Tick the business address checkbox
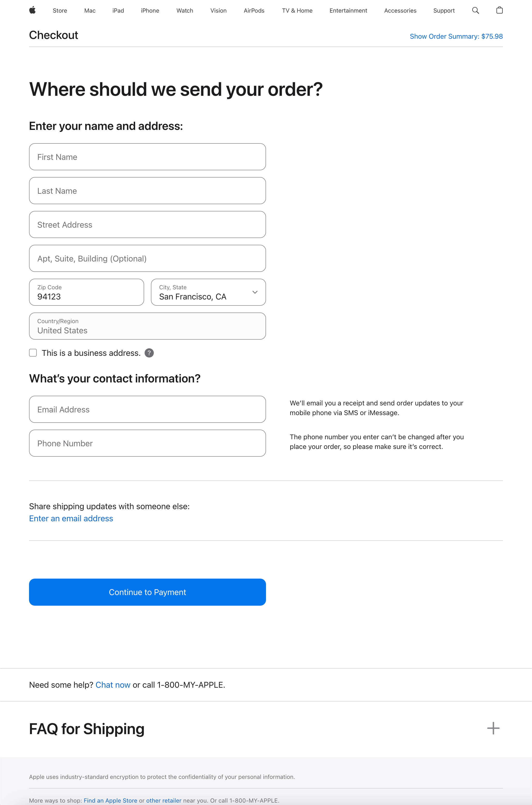 33,353
